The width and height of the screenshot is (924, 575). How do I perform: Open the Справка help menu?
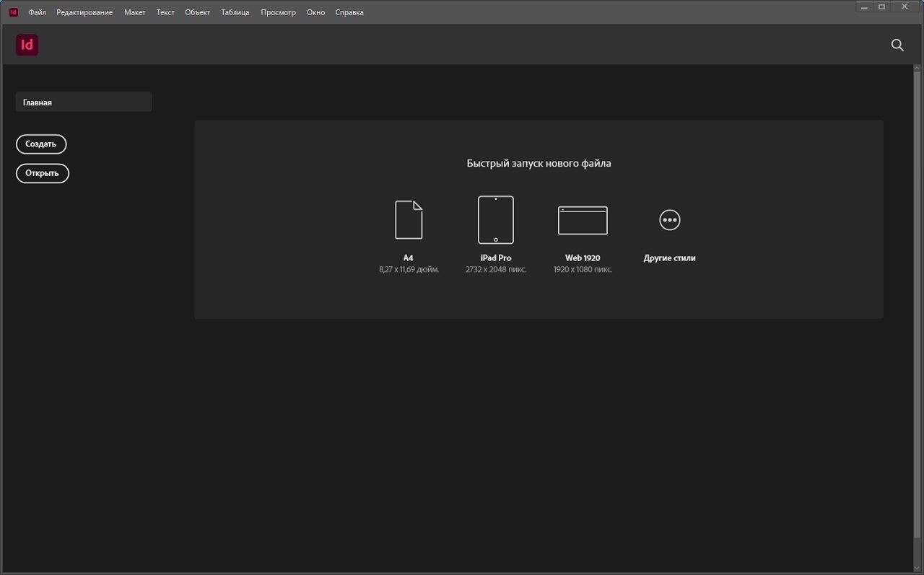[x=349, y=12]
